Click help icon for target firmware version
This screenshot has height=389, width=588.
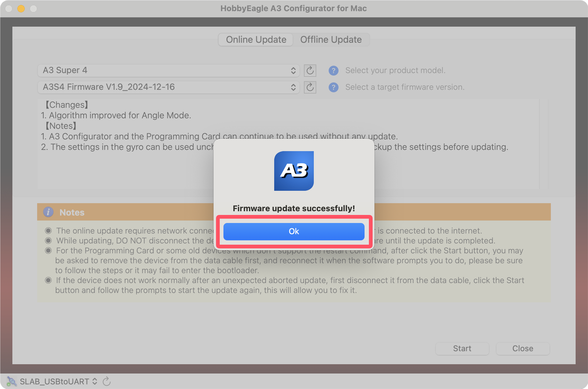333,87
